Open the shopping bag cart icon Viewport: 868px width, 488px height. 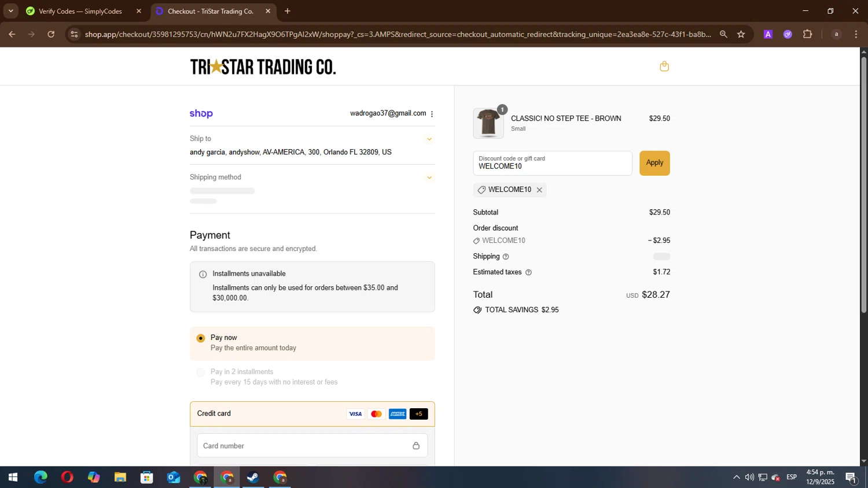(x=664, y=66)
